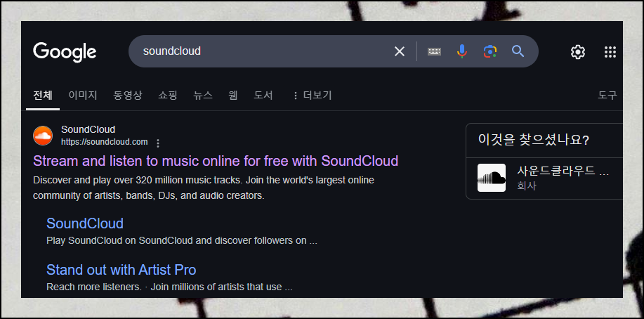Switch to the 동영상 tab

(127, 96)
